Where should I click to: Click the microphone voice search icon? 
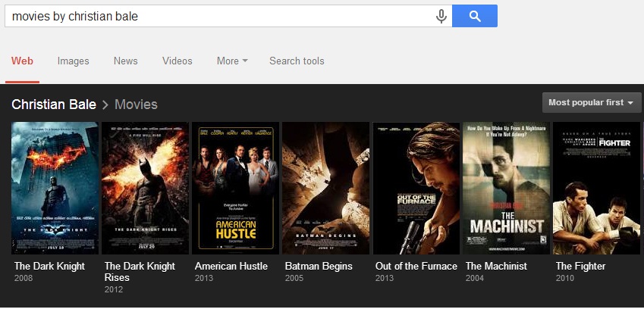click(441, 17)
